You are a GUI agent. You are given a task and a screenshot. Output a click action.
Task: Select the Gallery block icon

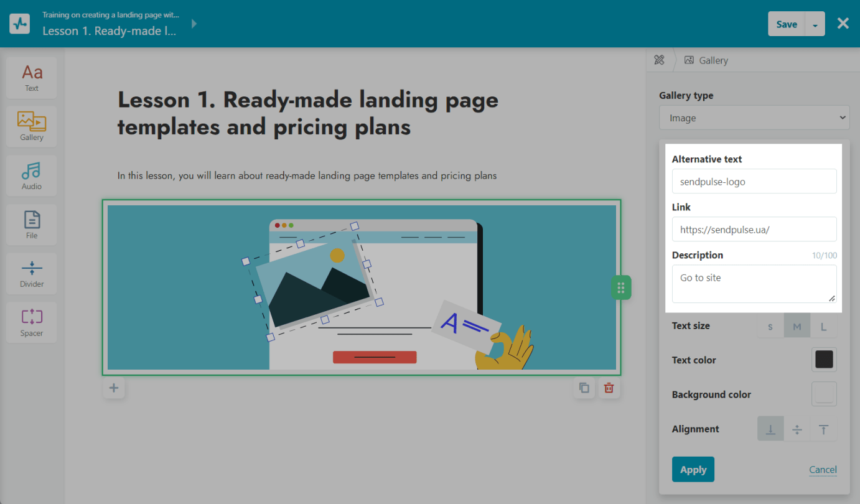(32, 126)
